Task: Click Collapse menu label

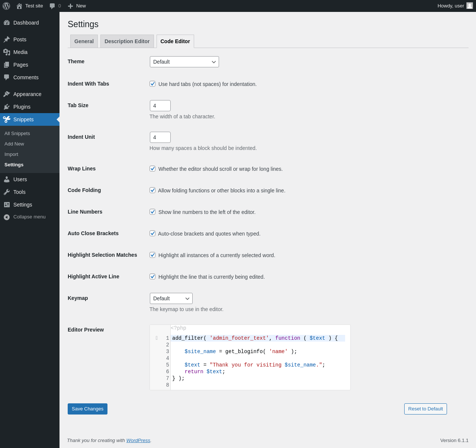Action: tap(29, 217)
